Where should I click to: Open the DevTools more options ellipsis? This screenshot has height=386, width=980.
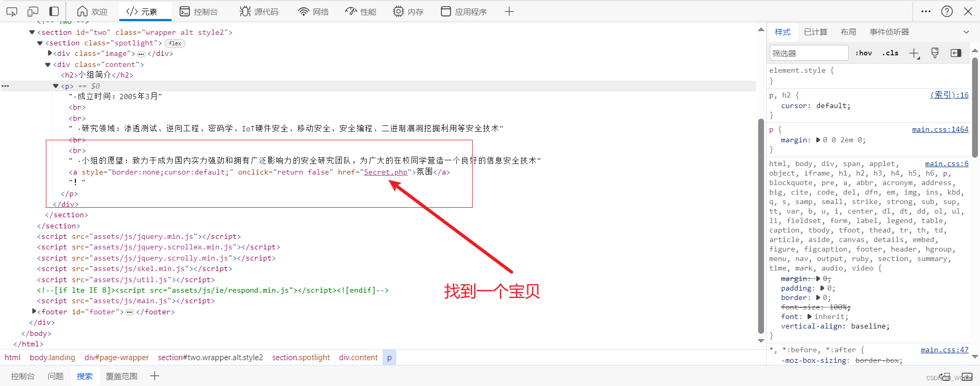926,11
